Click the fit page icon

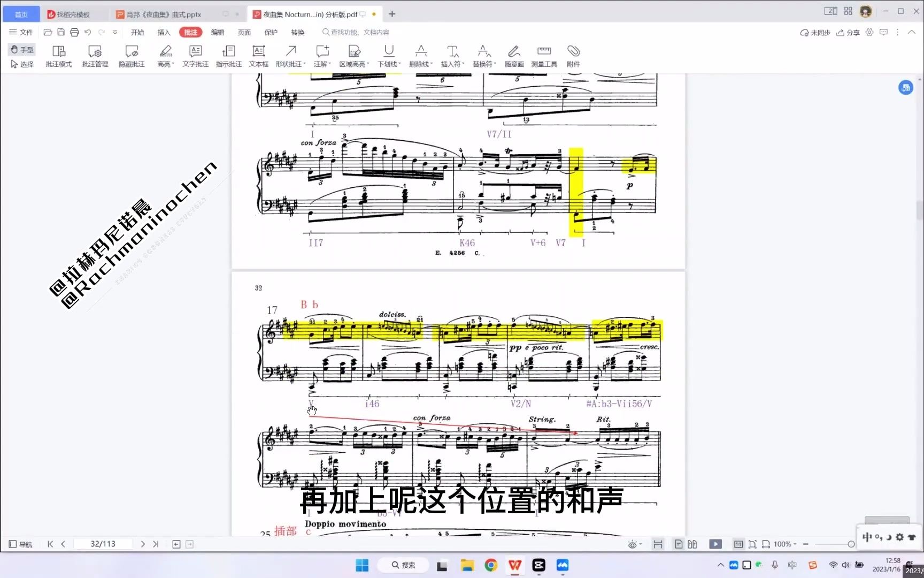pyautogui.click(x=752, y=544)
